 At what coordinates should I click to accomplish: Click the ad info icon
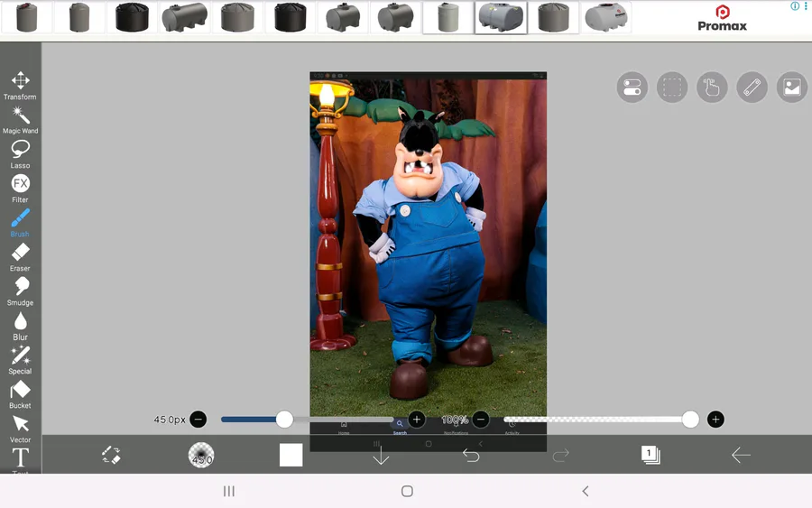[795, 5]
